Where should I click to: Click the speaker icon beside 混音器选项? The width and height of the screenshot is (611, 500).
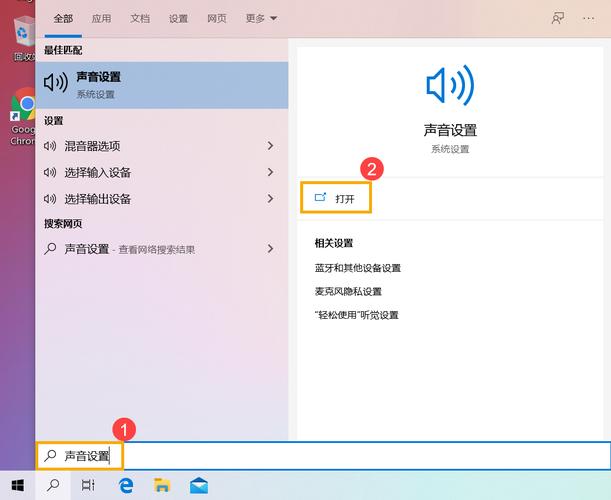[50, 146]
